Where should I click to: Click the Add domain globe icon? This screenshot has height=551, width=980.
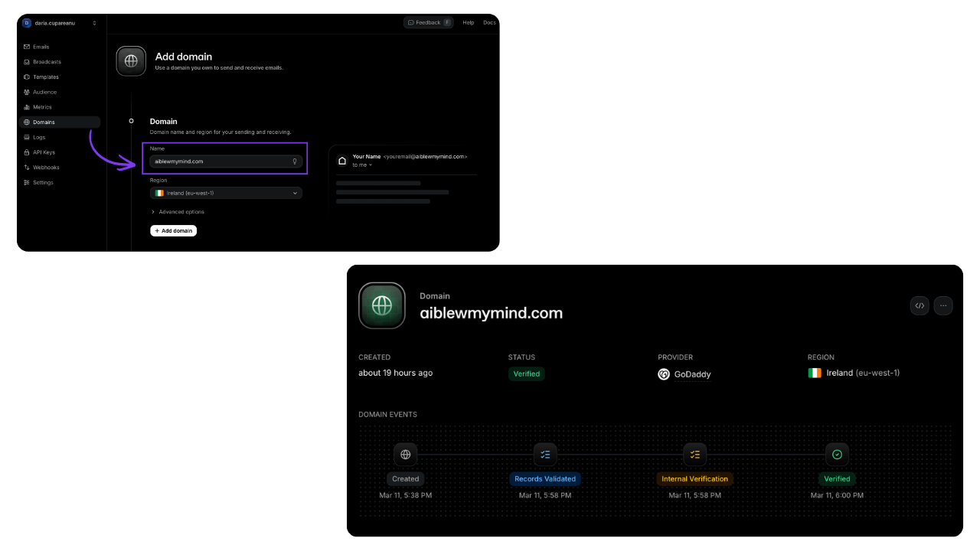coord(131,61)
